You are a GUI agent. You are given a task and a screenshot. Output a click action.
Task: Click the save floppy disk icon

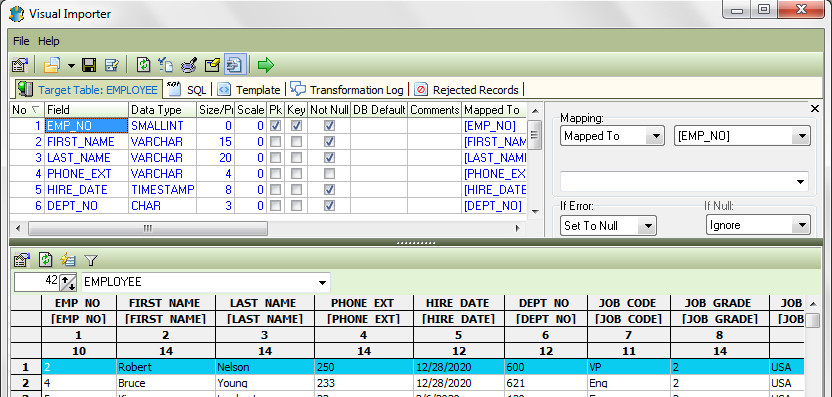point(89,65)
